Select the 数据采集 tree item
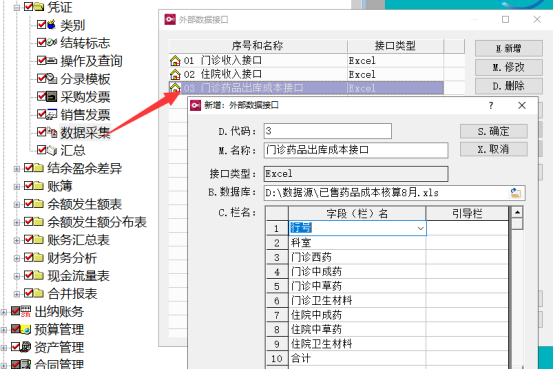This screenshot has width=554, height=370. click(x=85, y=133)
